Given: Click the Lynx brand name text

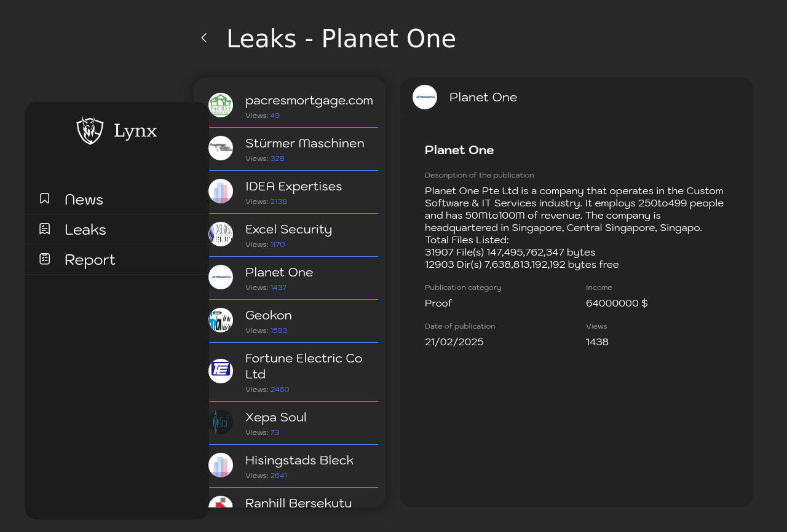Looking at the screenshot, I should (135, 131).
